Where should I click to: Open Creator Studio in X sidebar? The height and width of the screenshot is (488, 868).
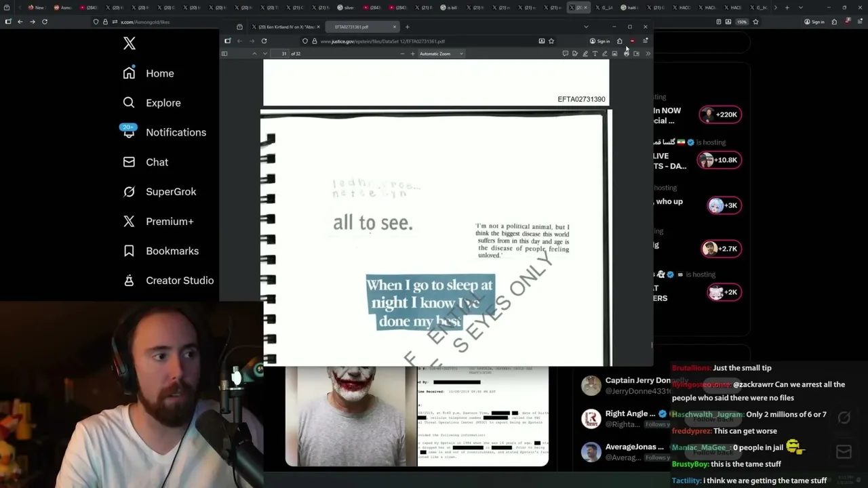169,281
